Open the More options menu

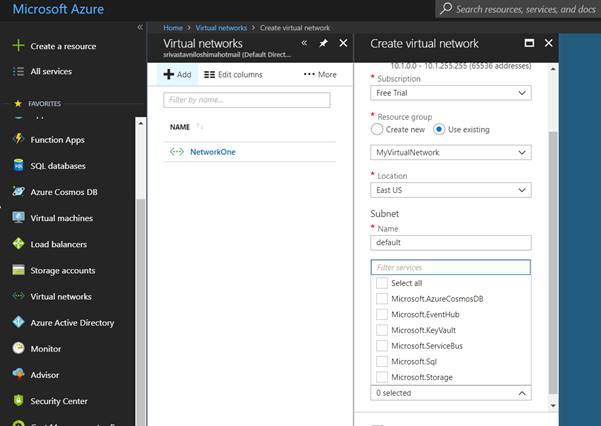click(x=320, y=74)
